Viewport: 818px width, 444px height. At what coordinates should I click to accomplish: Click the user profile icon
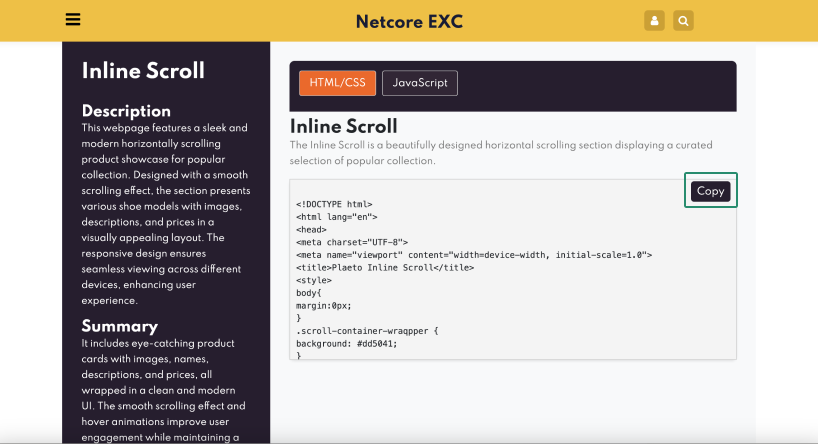click(x=654, y=21)
